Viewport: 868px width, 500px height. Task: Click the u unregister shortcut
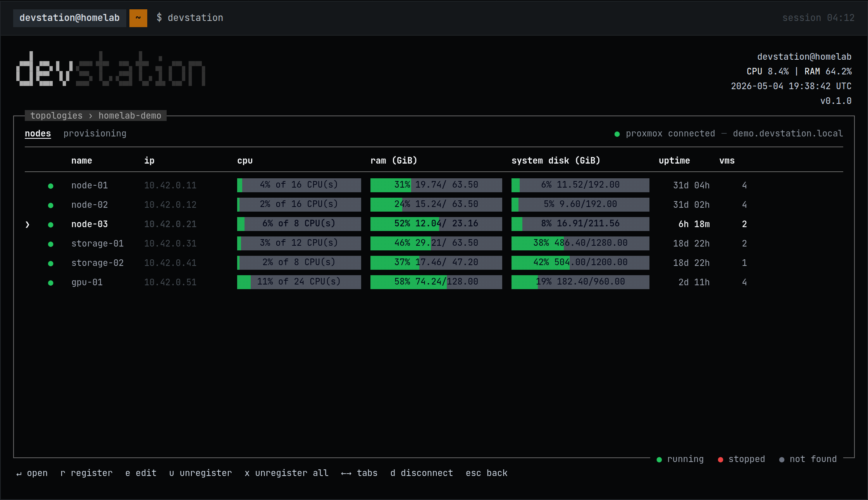pos(201,473)
